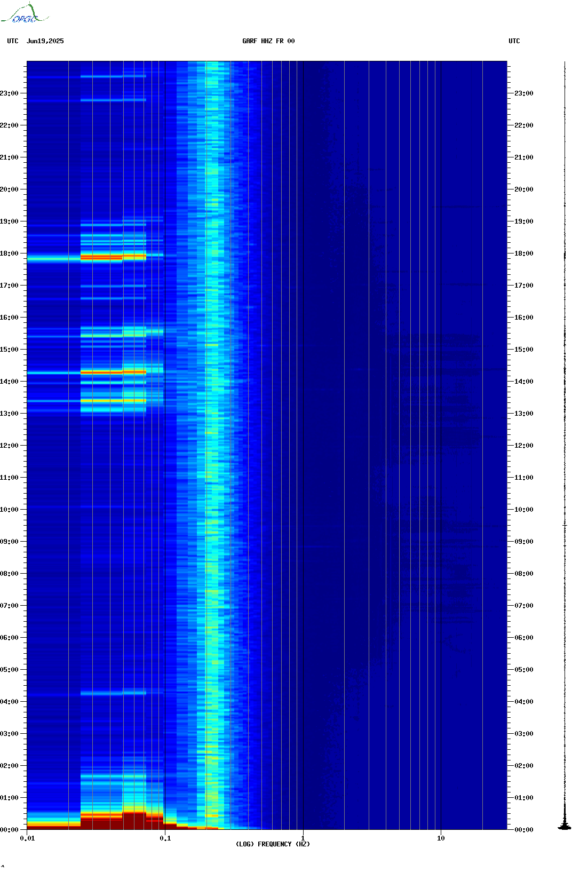Click the 07:00 label on right axis

point(524,606)
